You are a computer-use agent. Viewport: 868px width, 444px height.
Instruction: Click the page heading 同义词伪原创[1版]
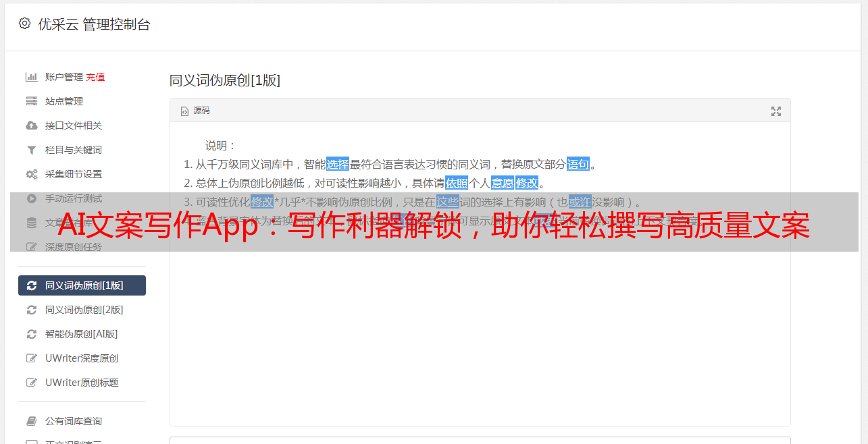[x=225, y=80]
